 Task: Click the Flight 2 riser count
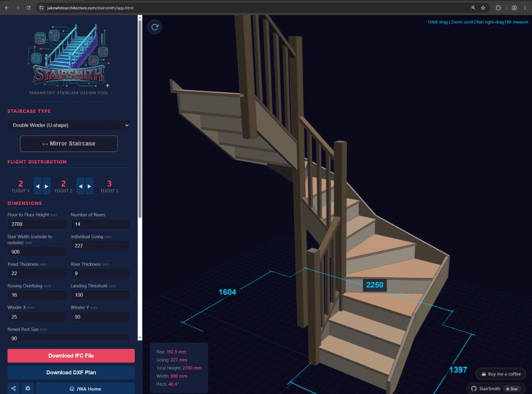pos(63,183)
